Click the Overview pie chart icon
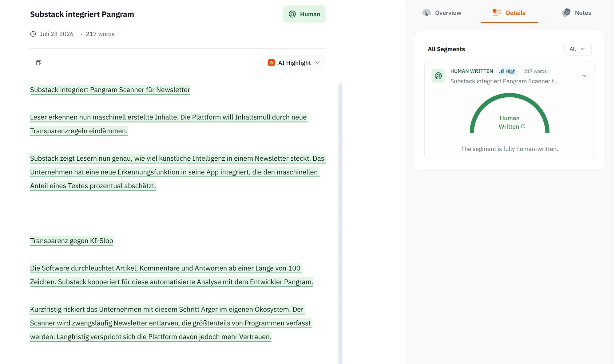 (427, 13)
